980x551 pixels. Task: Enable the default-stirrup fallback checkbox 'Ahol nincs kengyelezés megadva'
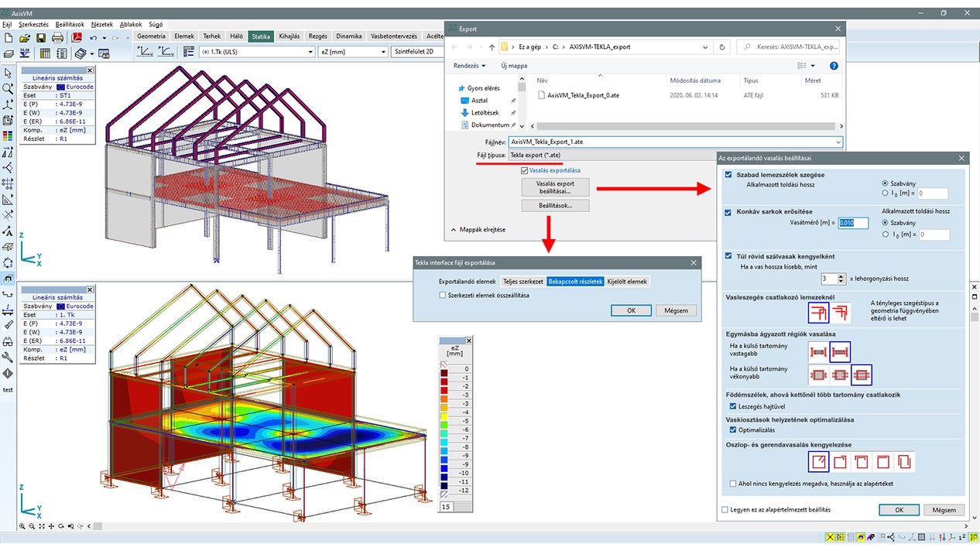click(x=734, y=483)
